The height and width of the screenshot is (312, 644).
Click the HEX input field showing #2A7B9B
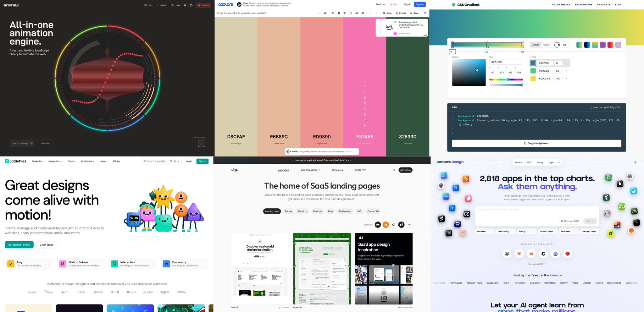(506, 62)
